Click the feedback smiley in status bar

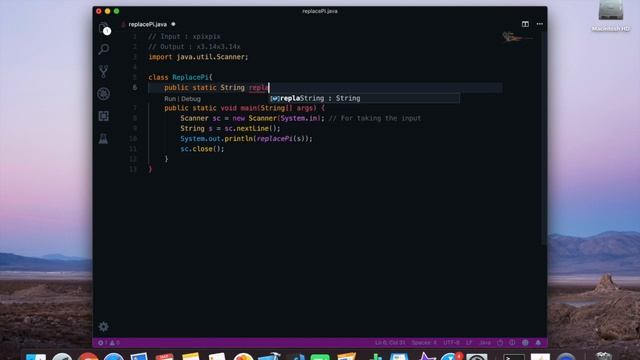pyautogui.click(x=525, y=342)
